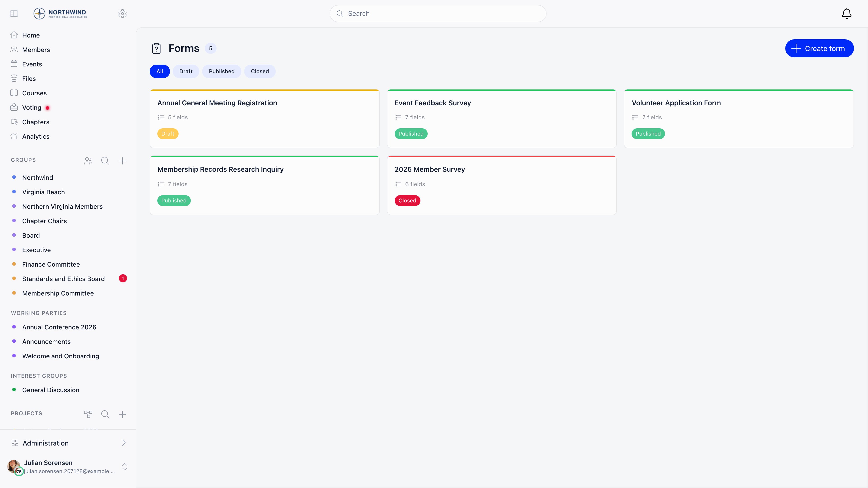This screenshot has width=868, height=488.
Task: Click the Members people icon
Action: pyautogui.click(x=14, y=49)
